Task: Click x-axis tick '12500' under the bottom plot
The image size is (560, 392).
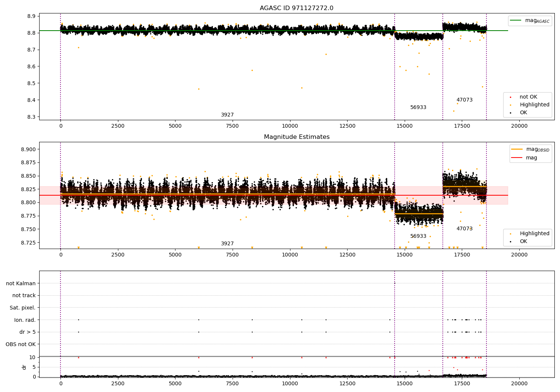Action: point(347,383)
